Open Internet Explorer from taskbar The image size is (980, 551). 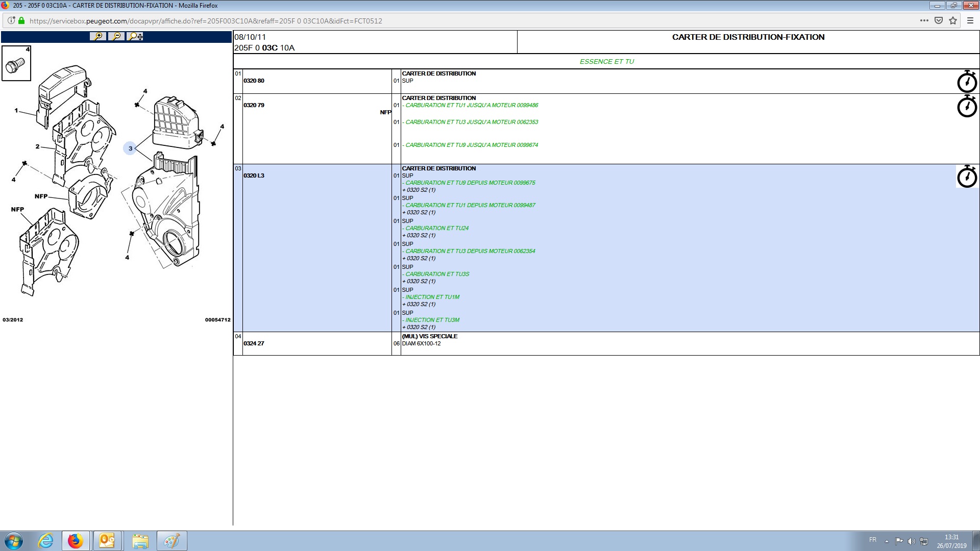coord(46,541)
